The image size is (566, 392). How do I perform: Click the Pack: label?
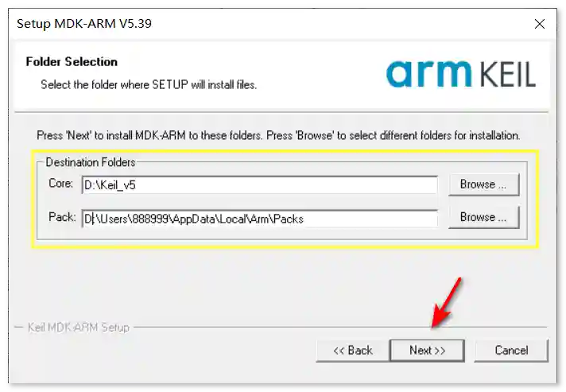coord(61,217)
